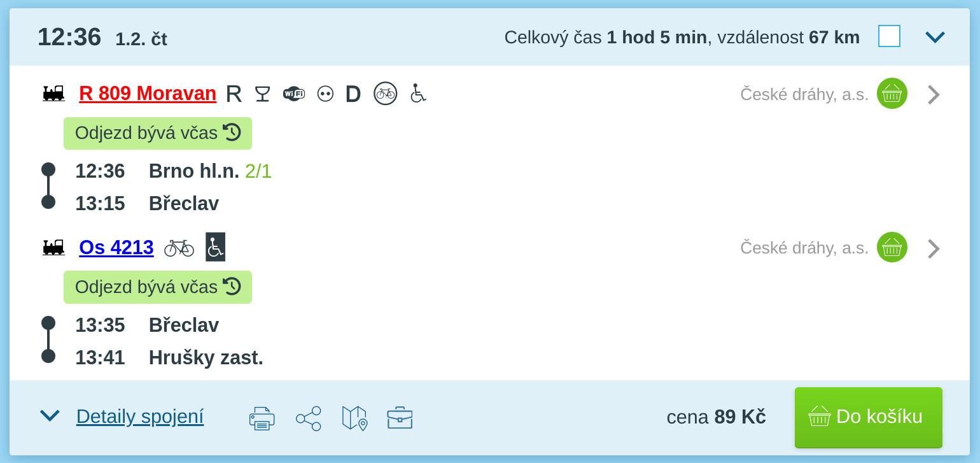Click green basket icon for R 809 Moravan
Viewport: 980px width, 463px height.
(x=892, y=94)
